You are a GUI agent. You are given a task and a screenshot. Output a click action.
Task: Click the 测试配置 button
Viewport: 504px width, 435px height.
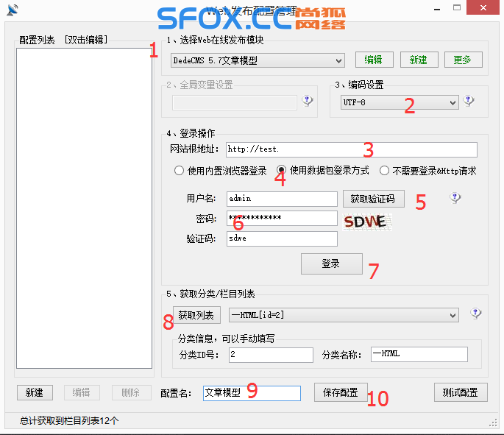coord(461,392)
